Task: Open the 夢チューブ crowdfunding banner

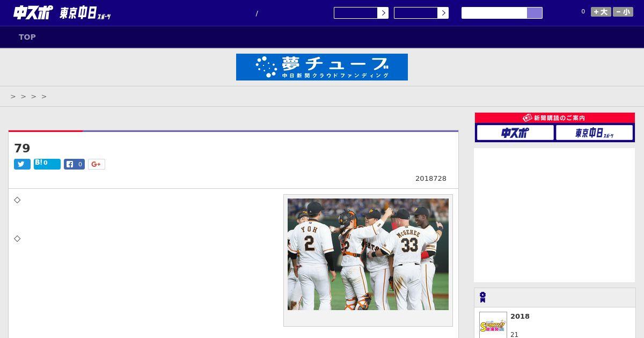Action: (x=322, y=67)
